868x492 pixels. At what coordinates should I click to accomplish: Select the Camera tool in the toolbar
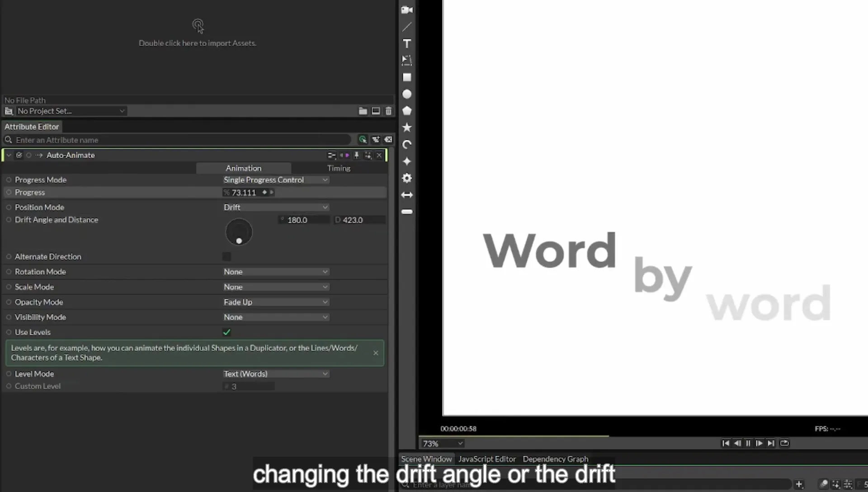407,10
